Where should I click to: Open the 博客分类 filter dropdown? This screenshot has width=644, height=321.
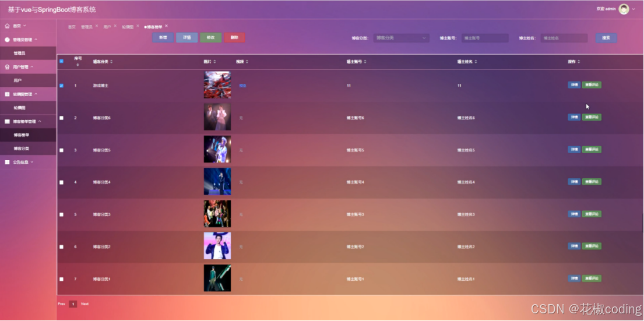[402, 38]
